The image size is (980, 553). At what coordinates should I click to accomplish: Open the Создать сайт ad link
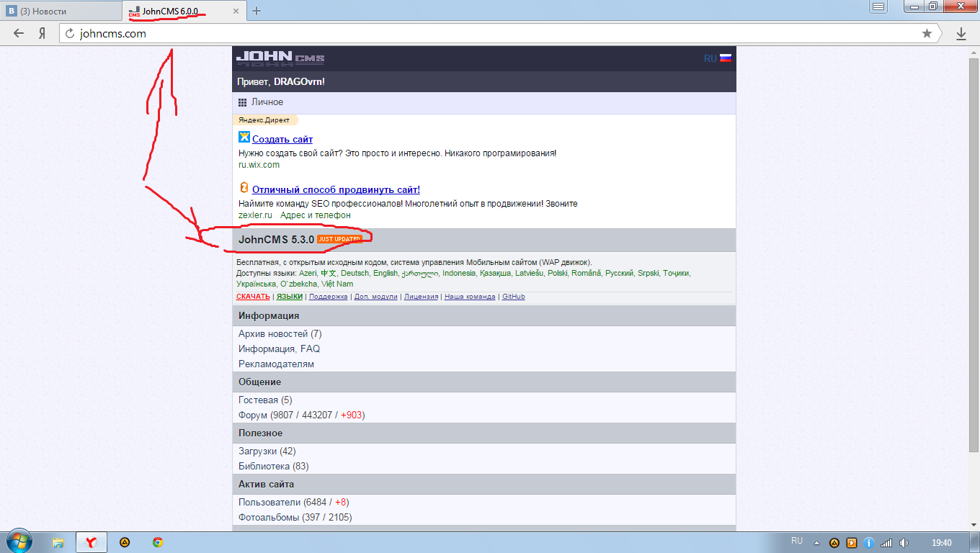click(x=282, y=139)
